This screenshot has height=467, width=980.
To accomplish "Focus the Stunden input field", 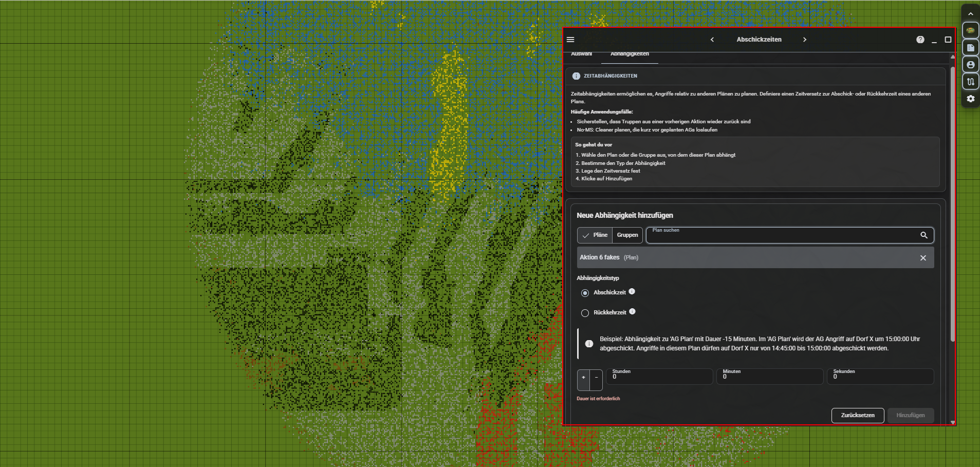I will [659, 377].
